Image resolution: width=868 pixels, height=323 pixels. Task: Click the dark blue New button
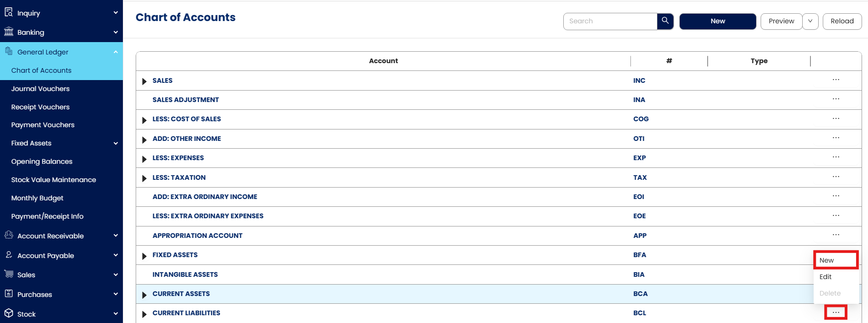[x=718, y=21]
